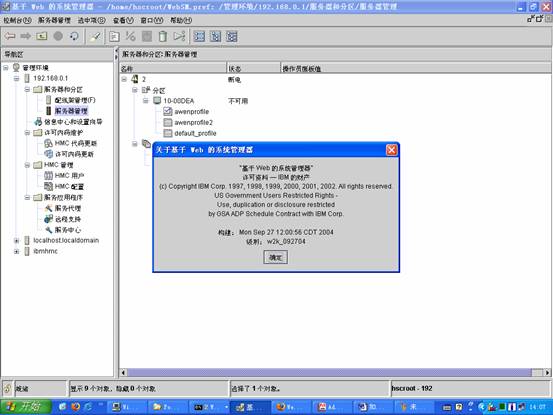This screenshot has width=553, height=415.
Task: Click the horizontal scrollbar right arrow
Action: coord(547,372)
